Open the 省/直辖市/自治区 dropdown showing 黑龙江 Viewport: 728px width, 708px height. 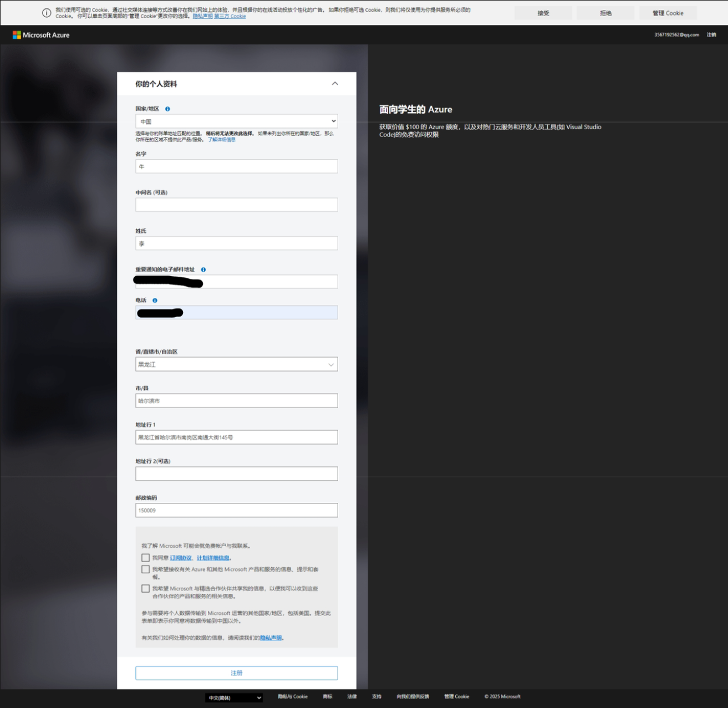tap(237, 364)
